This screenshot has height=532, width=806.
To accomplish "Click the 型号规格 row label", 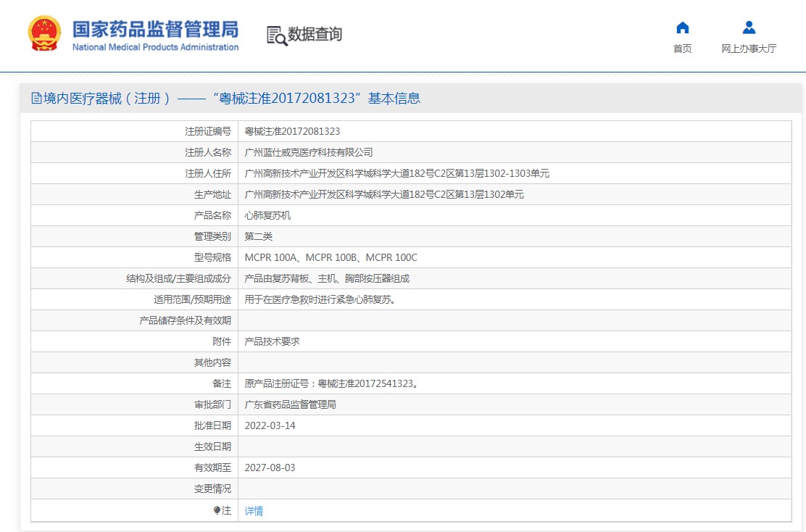I will pyautogui.click(x=213, y=257).
